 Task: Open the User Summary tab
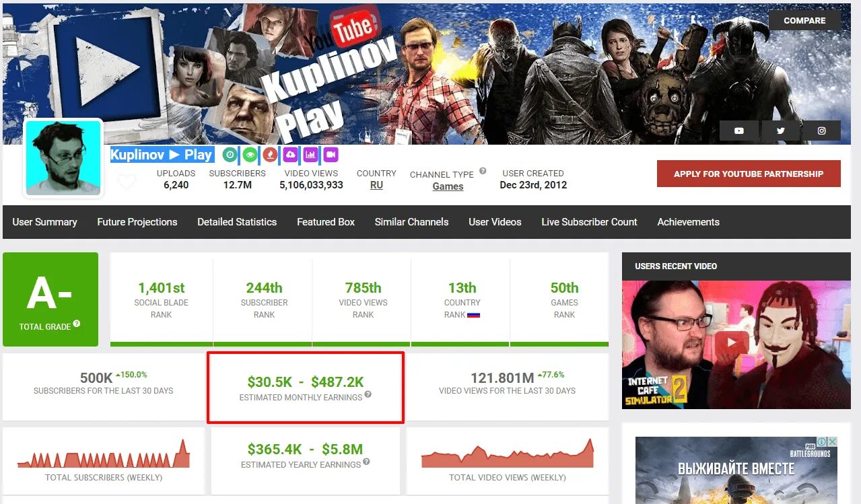[x=44, y=222]
